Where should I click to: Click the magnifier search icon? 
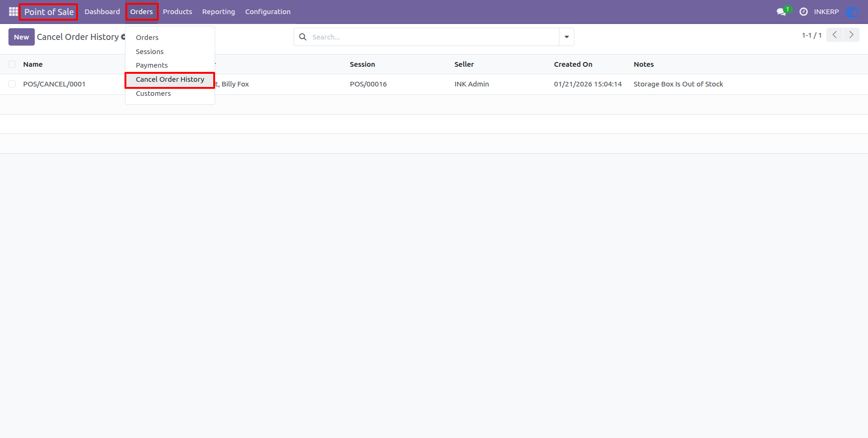coord(303,37)
